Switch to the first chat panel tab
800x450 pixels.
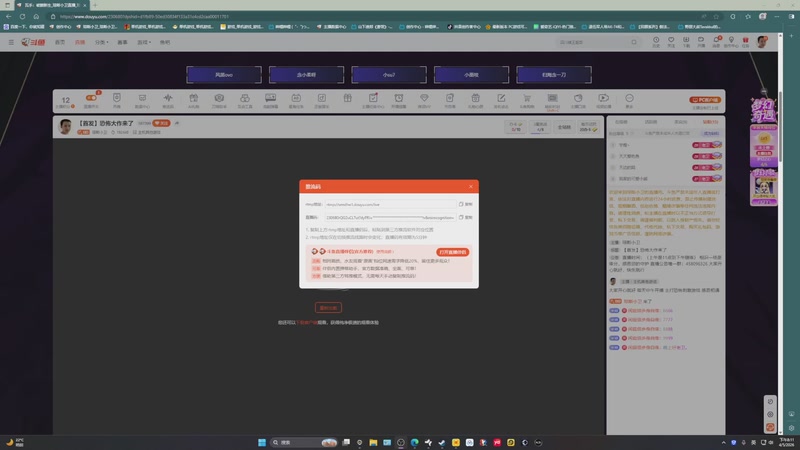point(621,122)
